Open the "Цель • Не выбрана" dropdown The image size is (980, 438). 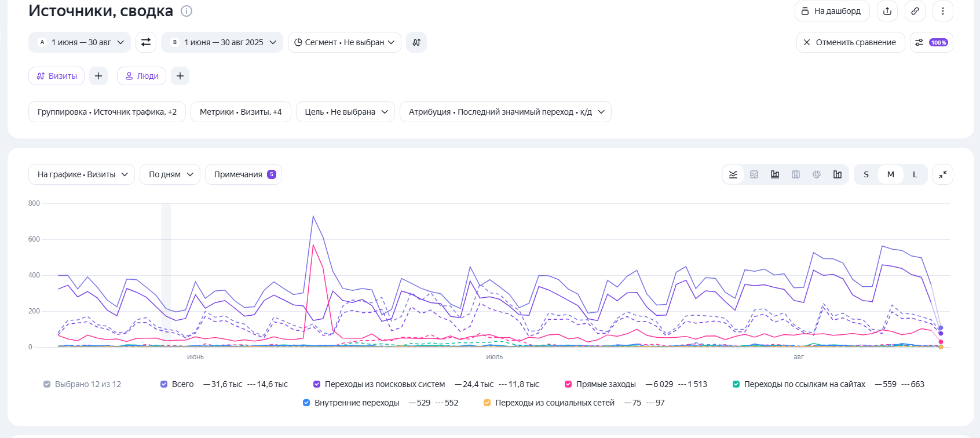[346, 112]
